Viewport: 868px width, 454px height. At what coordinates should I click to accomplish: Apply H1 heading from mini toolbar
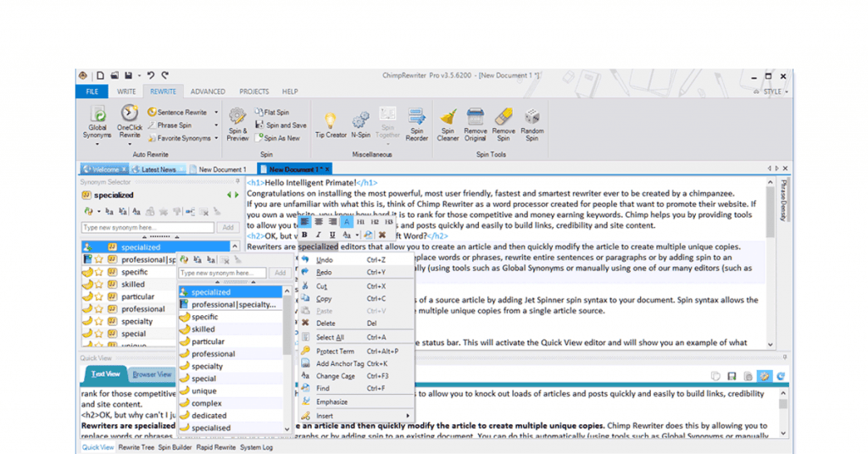360,222
